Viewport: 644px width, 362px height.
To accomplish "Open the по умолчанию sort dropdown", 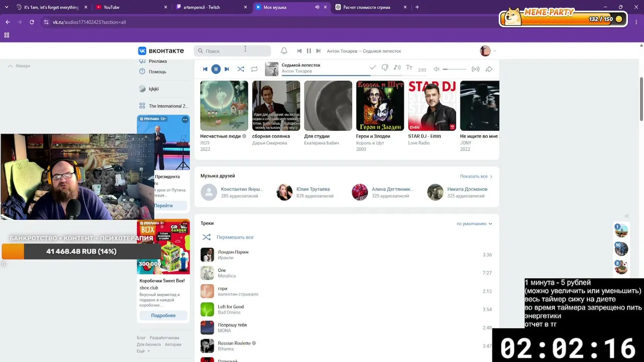I will [474, 224].
